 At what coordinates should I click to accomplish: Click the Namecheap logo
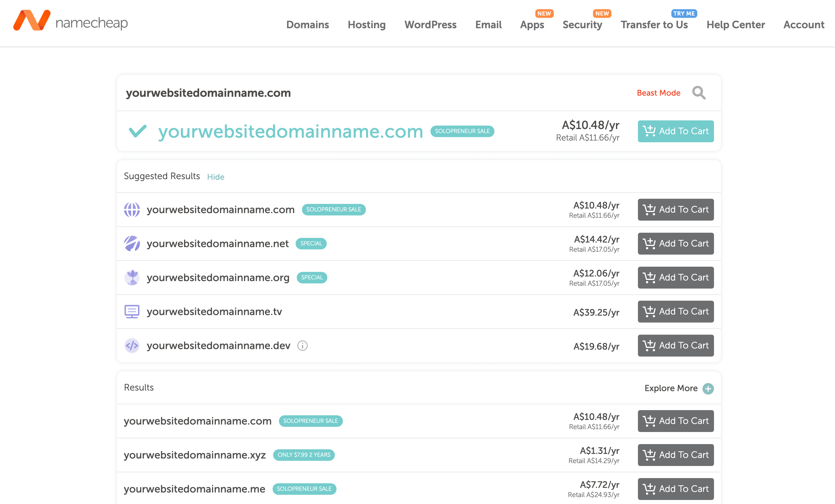tap(71, 21)
